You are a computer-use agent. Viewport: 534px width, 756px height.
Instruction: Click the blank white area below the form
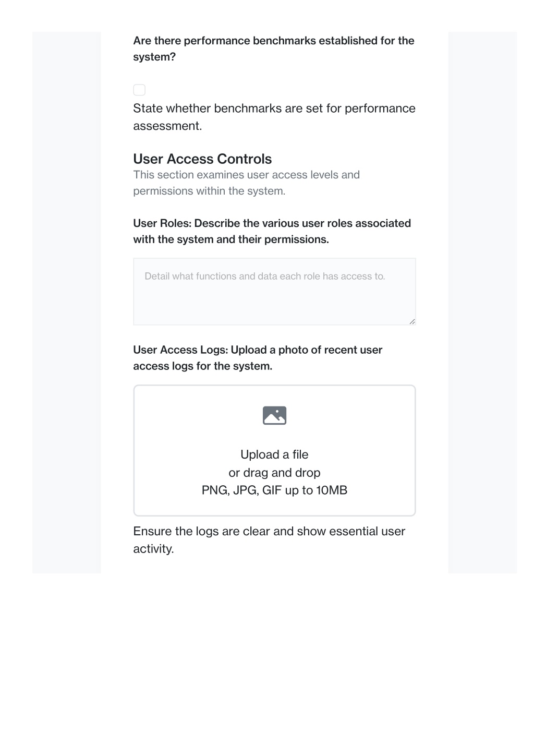(x=267, y=663)
